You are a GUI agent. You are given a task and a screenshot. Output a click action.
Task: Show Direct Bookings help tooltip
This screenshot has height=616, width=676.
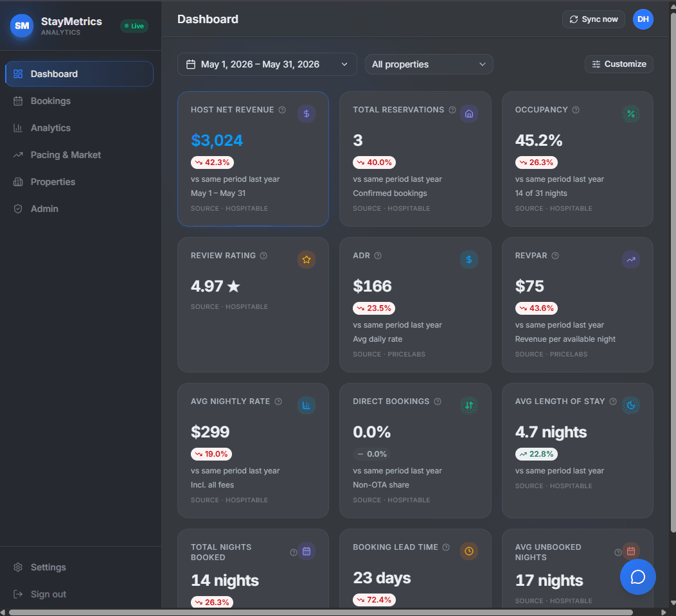pos(438,401)
